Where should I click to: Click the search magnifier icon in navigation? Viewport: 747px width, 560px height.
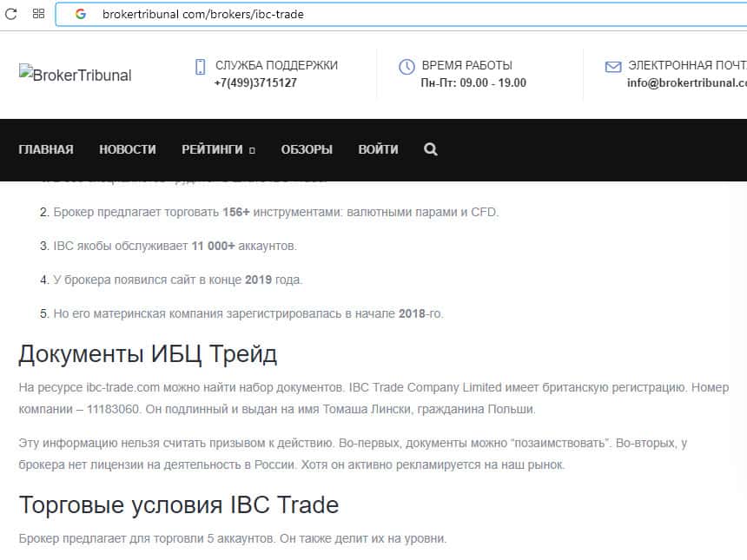[x=431, y=149]
